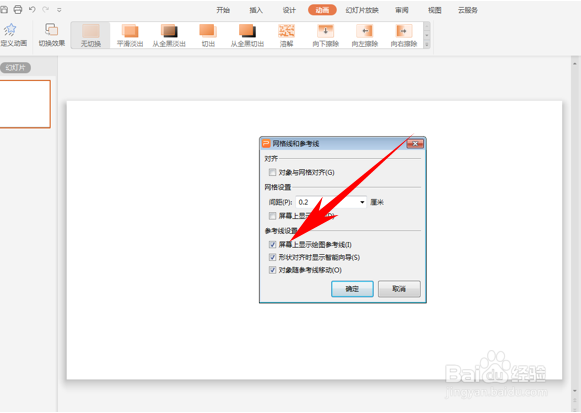The image size is (581, 413).
Task: Uncheck 形状对齐时显示智能向导(S)
Action: pyautogui.click(x=272, y=257)
